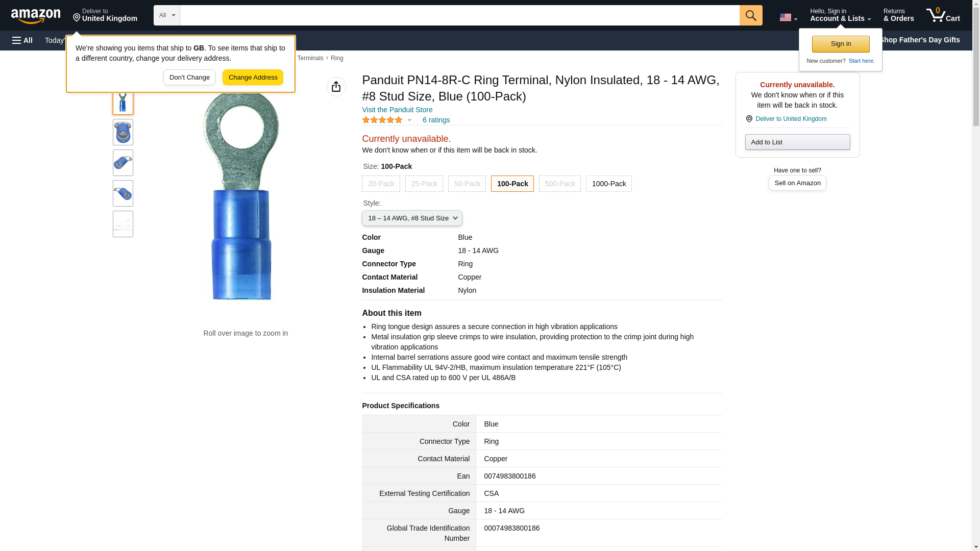Open the Style dropdown for stud size
980x551 pixels.
coord(412,218)
